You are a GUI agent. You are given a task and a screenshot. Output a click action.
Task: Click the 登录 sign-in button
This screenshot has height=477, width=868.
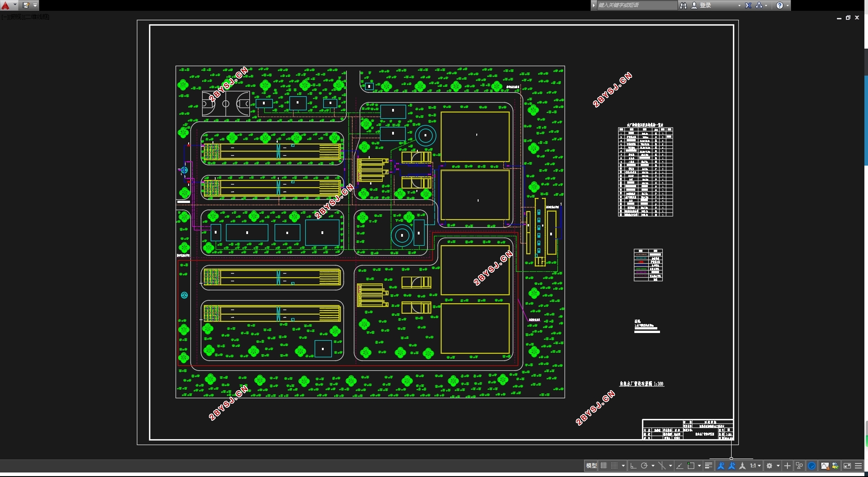[705, 5]
